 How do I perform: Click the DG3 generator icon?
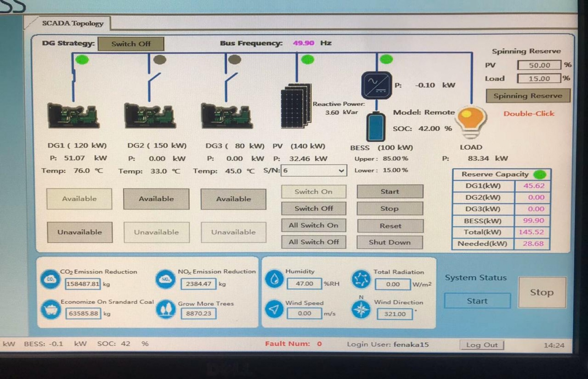(x=227, y=116)
